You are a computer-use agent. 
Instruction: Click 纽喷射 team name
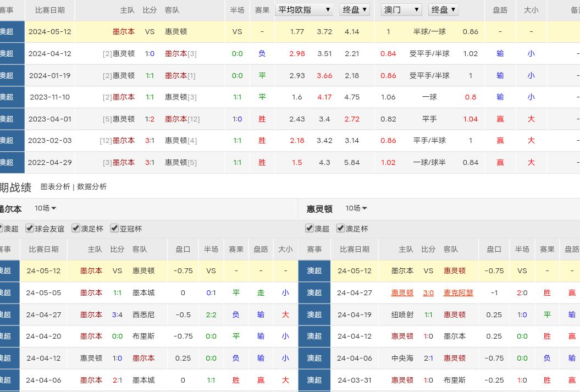pos(402,315)
